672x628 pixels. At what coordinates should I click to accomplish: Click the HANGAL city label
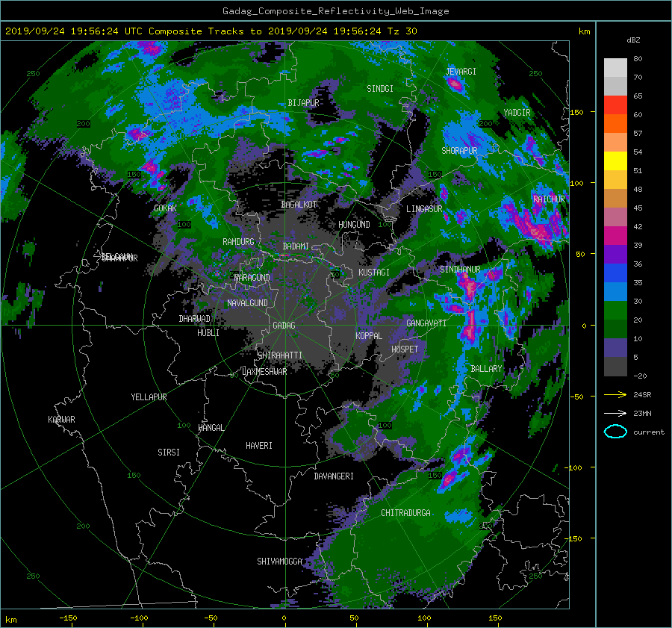[x=211, y=428]
